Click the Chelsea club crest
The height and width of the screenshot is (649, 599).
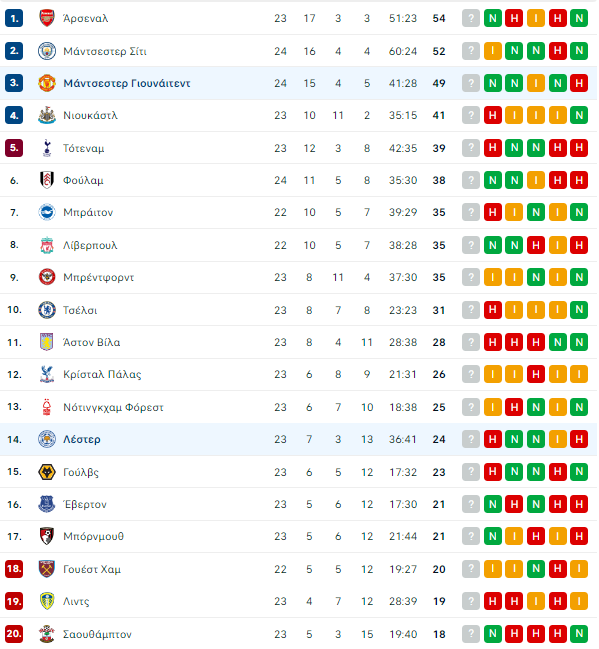(47, 310)
